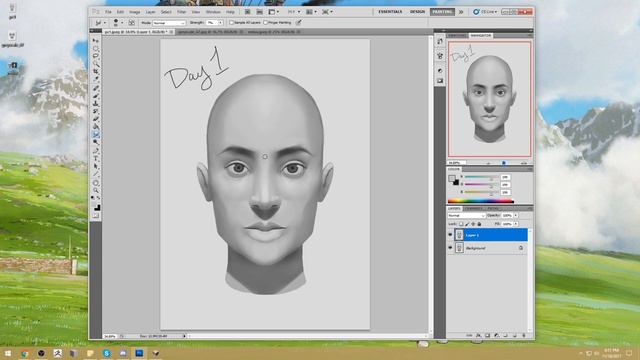
Task: Select the Lasso tool
Action: pyautogui.click(x=96, y=56)
